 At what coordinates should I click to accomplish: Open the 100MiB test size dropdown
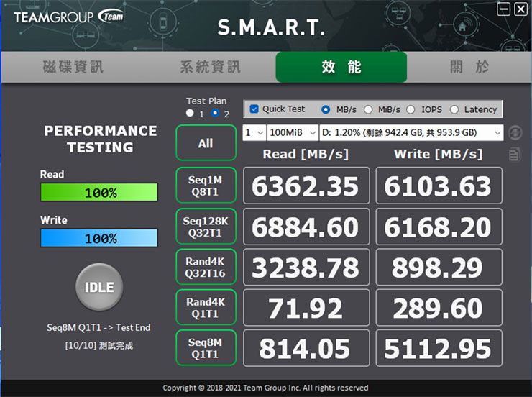(x=293, y=132)
